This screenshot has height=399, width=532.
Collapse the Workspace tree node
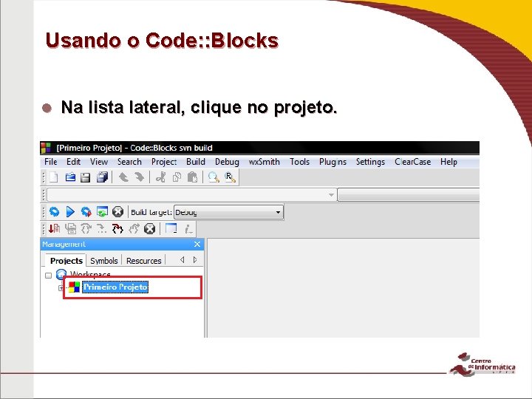click(x=48, y=275)
